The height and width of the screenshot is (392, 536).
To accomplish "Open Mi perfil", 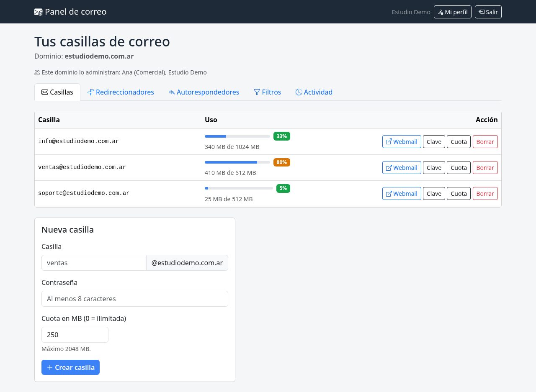I will (453, 12).
